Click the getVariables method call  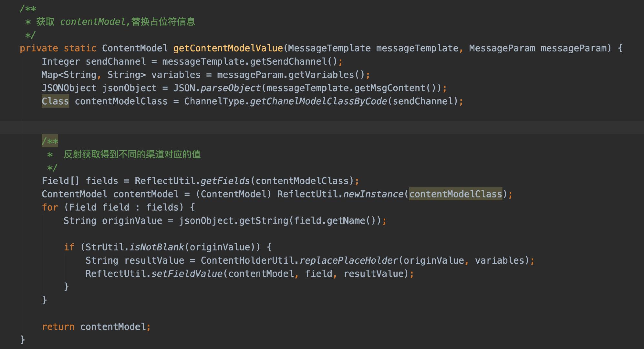click(321, 75)
